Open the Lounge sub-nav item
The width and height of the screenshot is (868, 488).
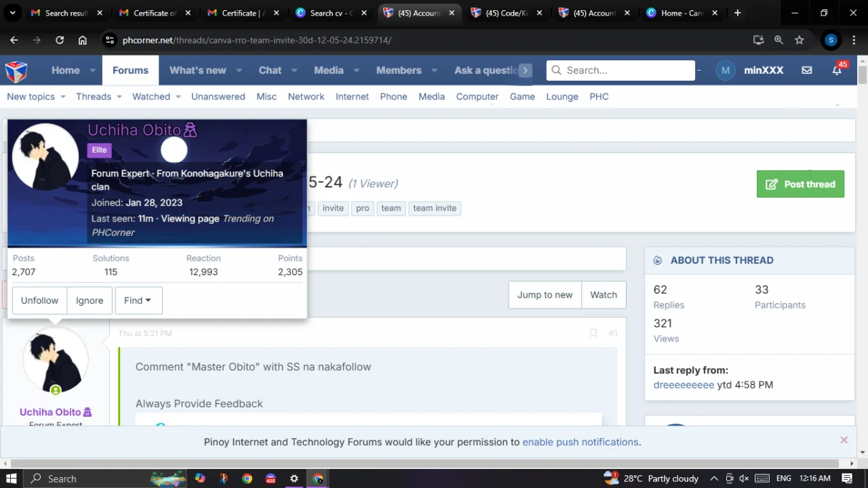[x=562, y=97]
